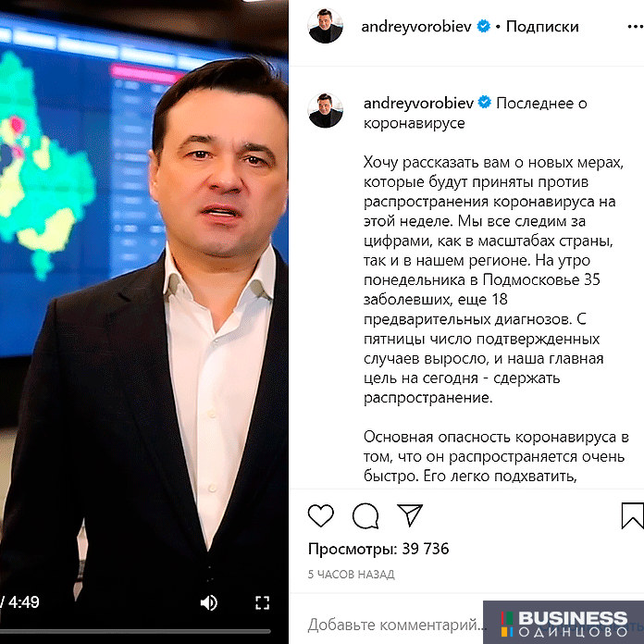Mute the video with the speaker icon
644x644 pixels.
pos(208,603)
